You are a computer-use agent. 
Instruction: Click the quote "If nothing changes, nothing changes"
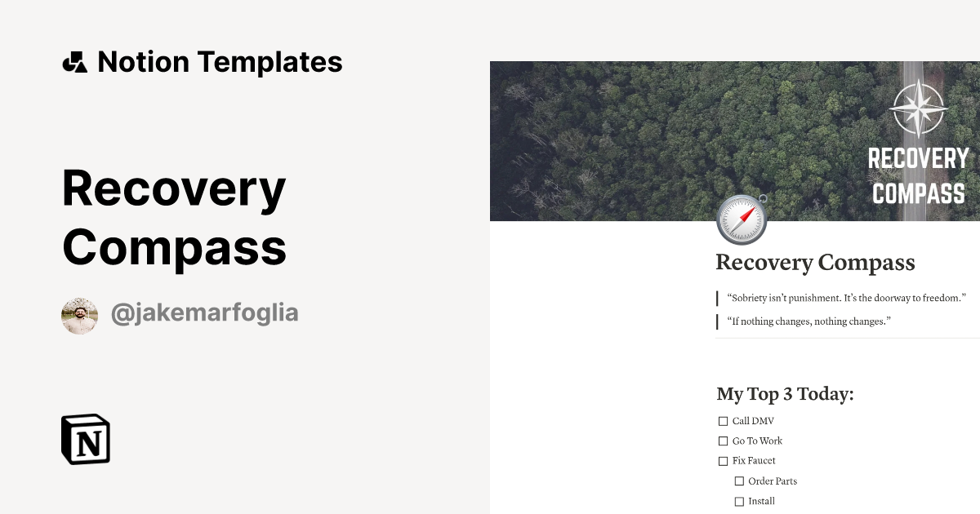[x=817, y=321]
